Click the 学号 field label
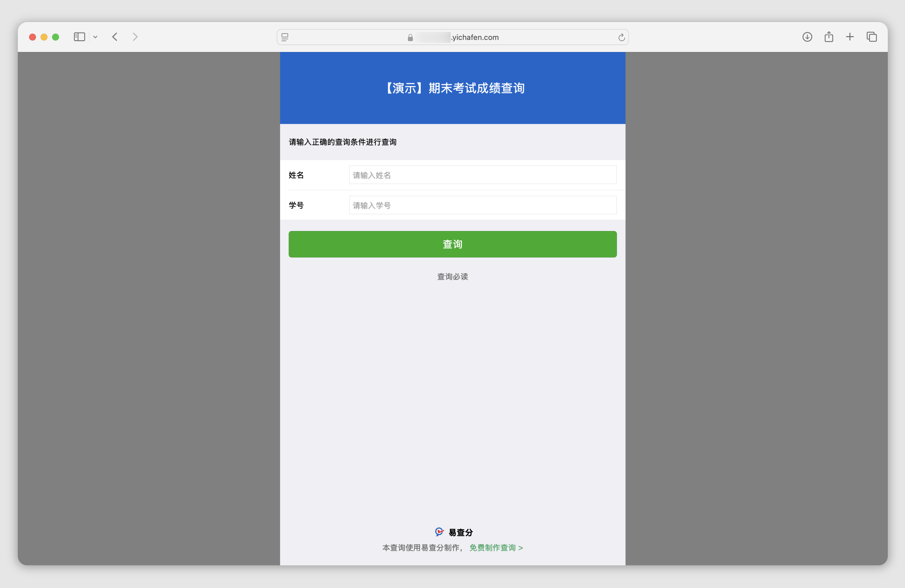Screen dimensions: 905x588 (296, 206)
